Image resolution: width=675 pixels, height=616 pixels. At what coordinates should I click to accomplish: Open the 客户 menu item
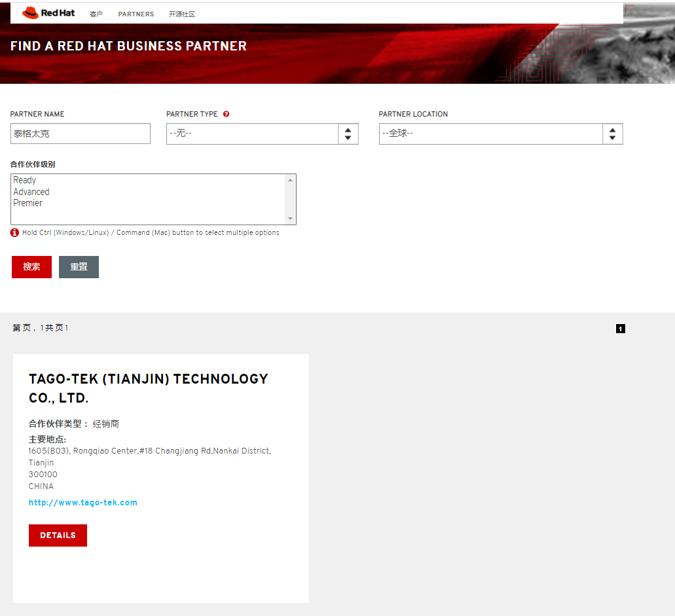click(96, 14)
